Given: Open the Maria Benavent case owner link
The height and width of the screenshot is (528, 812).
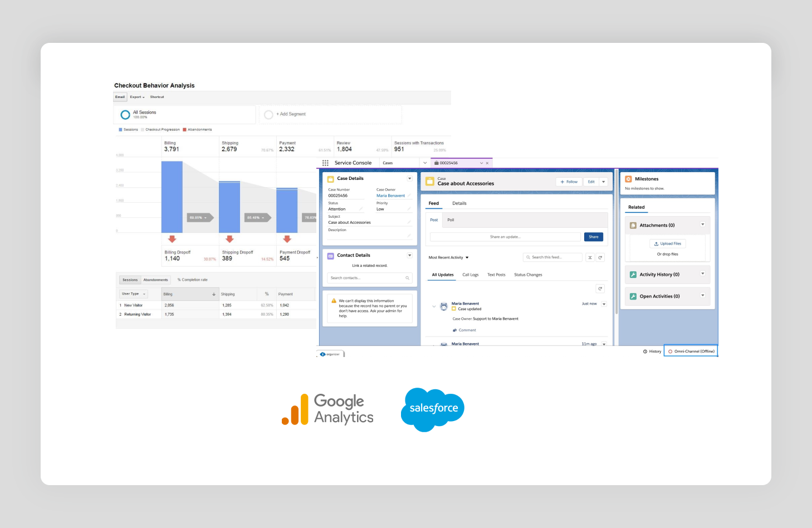Looking at the screenshot, I should click(x=390, y=195).
